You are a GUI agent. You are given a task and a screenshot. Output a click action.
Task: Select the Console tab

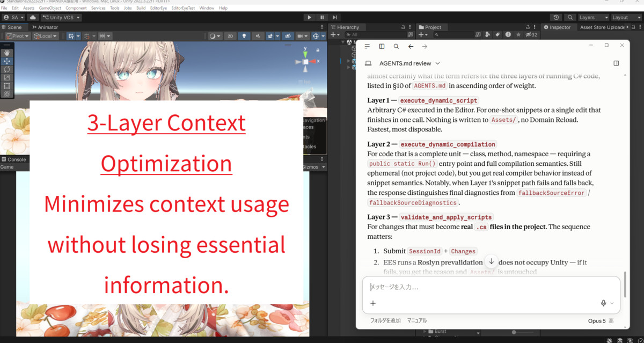pyautogui.click(x=13, y=159)
